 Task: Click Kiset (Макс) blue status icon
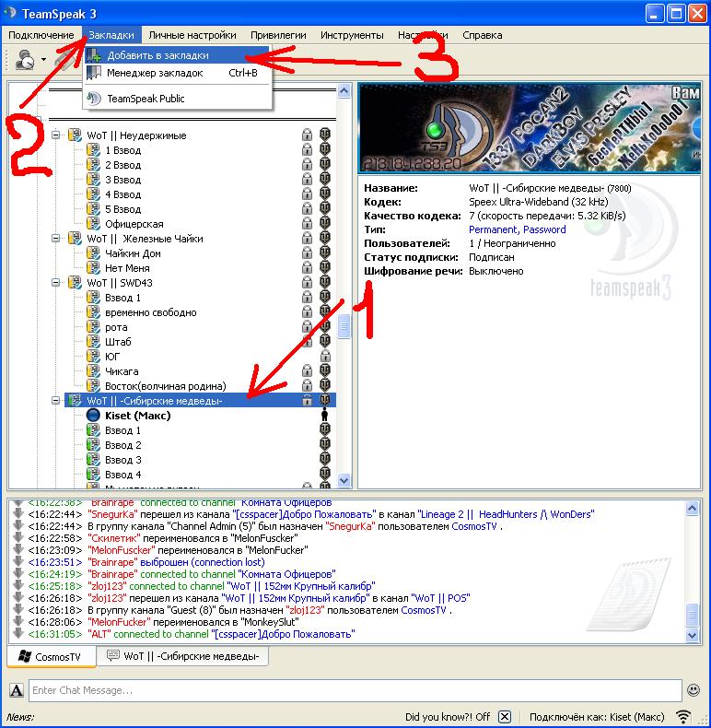click(93, 415)
